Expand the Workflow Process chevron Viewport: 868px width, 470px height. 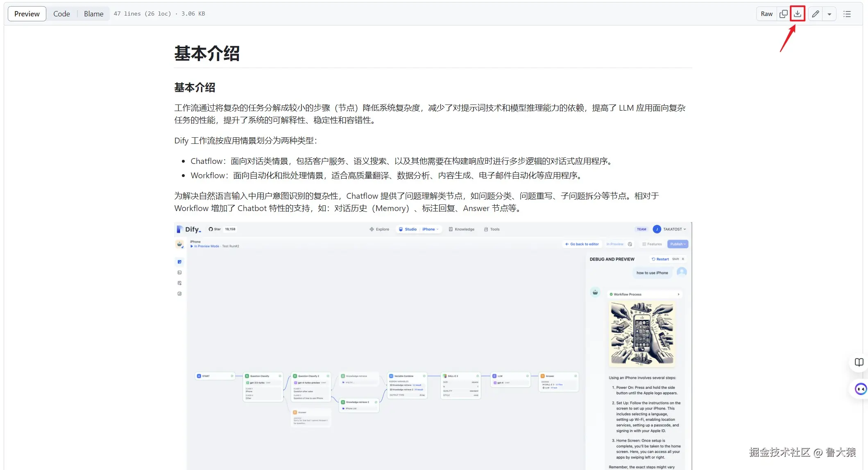pyautogui.click(x=678, y=294)
